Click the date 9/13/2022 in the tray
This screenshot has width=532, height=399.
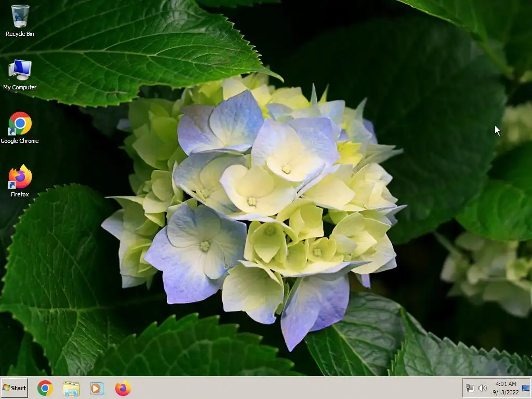tap(506, 392)
